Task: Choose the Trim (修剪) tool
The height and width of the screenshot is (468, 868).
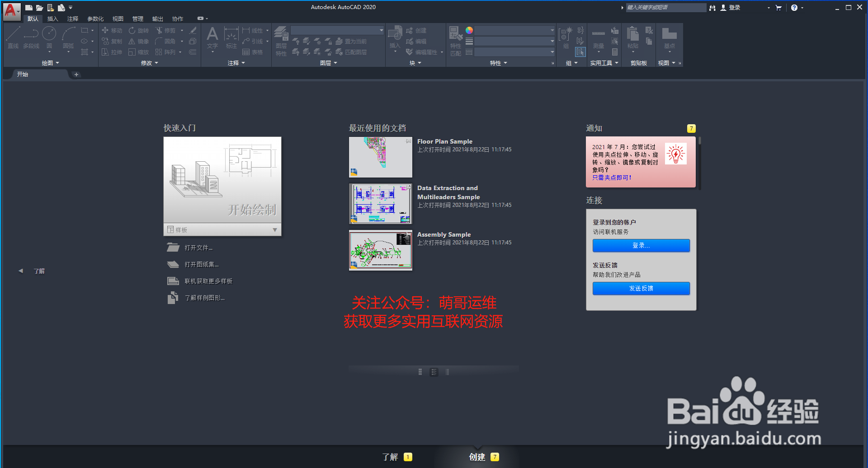Action: [x=165, y=30]
